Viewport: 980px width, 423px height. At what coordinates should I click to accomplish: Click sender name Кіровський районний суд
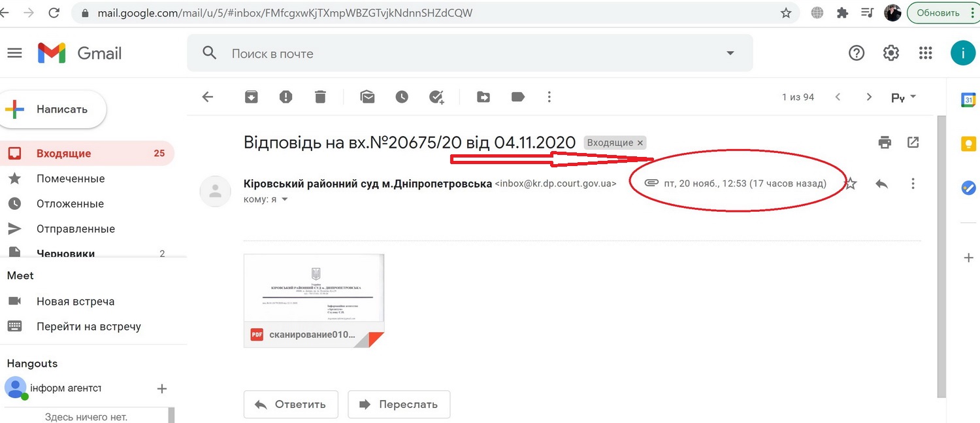pyautogui.click(x=368, y=184)
